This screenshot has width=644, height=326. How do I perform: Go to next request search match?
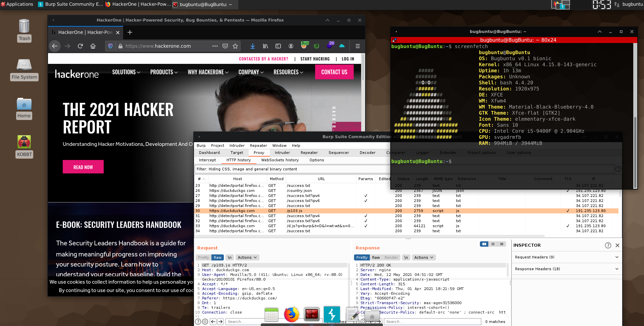(220, 322)
